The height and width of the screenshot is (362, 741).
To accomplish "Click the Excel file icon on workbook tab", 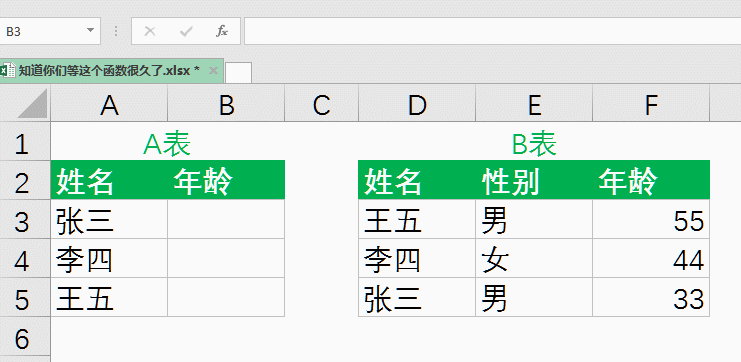I will click(x=8, y=70).
